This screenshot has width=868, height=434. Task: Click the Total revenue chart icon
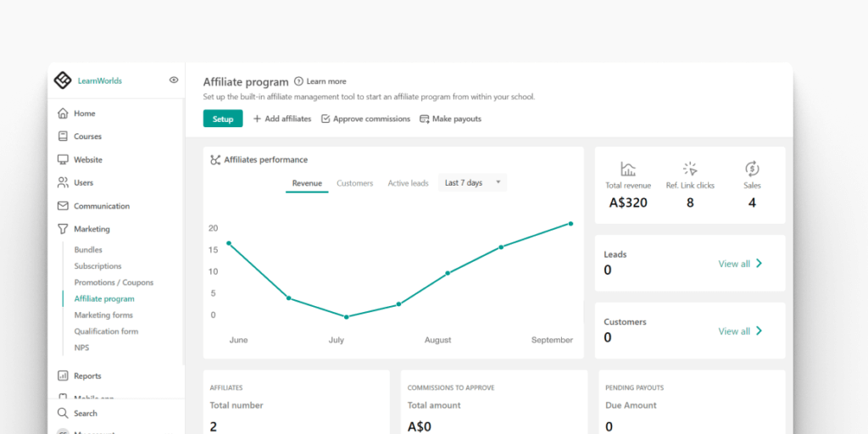pyautogui.click(x=628, y=169)
